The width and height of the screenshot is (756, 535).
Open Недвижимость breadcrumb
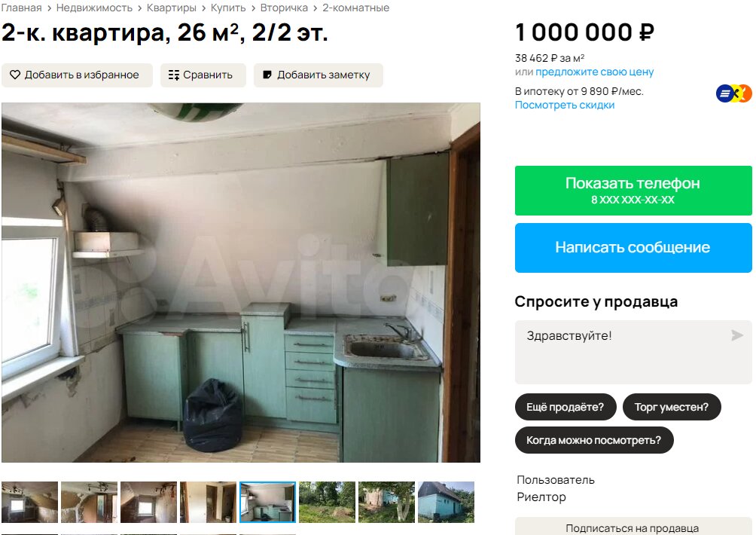pyautogui.click(x=95, y=8)
